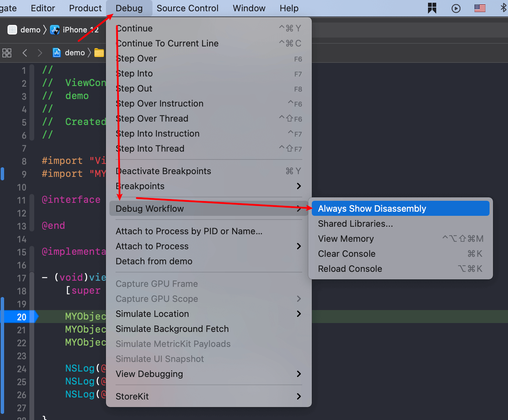This screenshot has width=508, height=420.
Task: Click the demo project file icon
Action: 57,53
